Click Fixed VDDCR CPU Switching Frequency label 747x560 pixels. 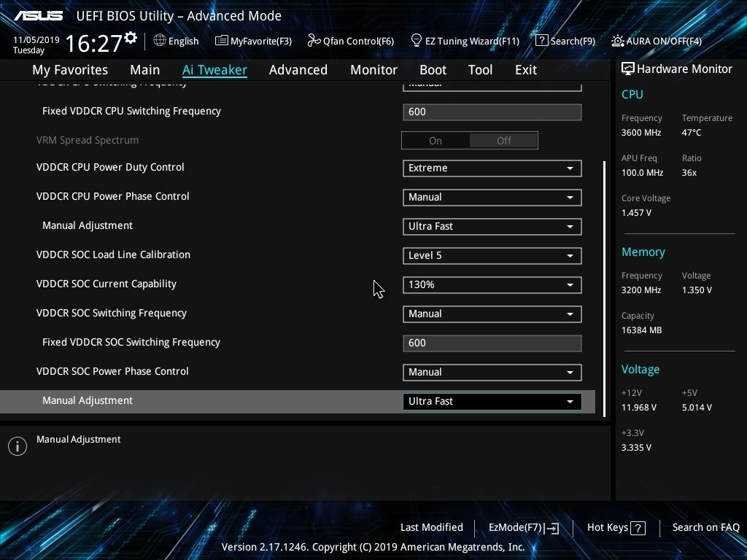tap(131, 111)
